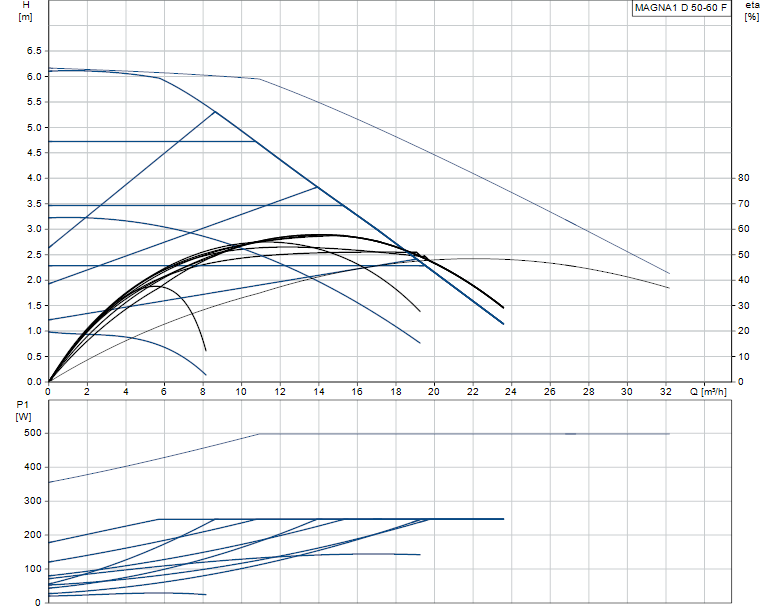Click the 400 value on P1 axis
Viewport: 774px width, 611px height.
(x=33, y=467)
